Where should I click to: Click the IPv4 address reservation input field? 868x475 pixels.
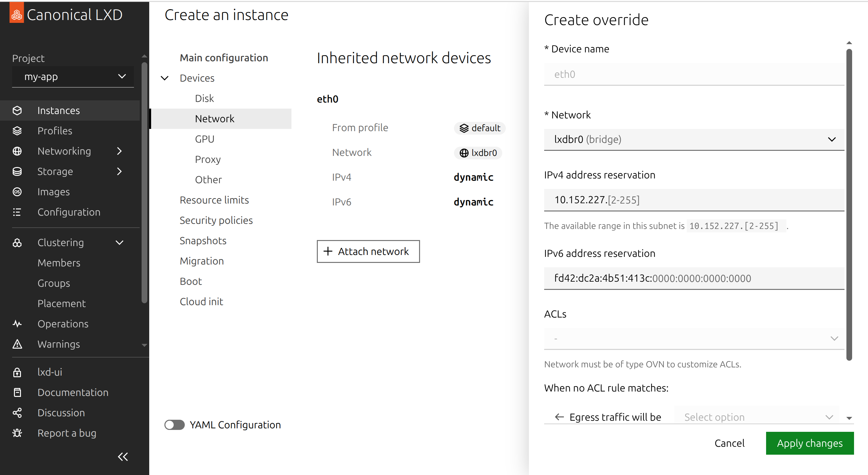coord(694,200)
